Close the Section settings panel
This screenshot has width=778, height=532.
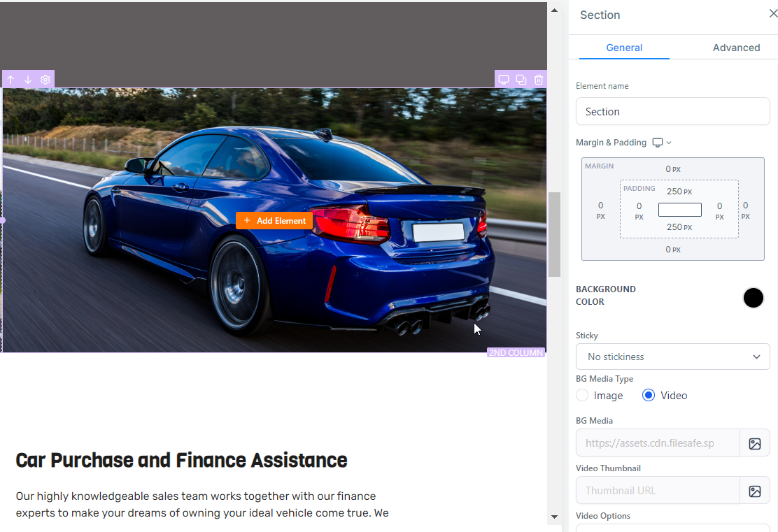coord(773,14)
